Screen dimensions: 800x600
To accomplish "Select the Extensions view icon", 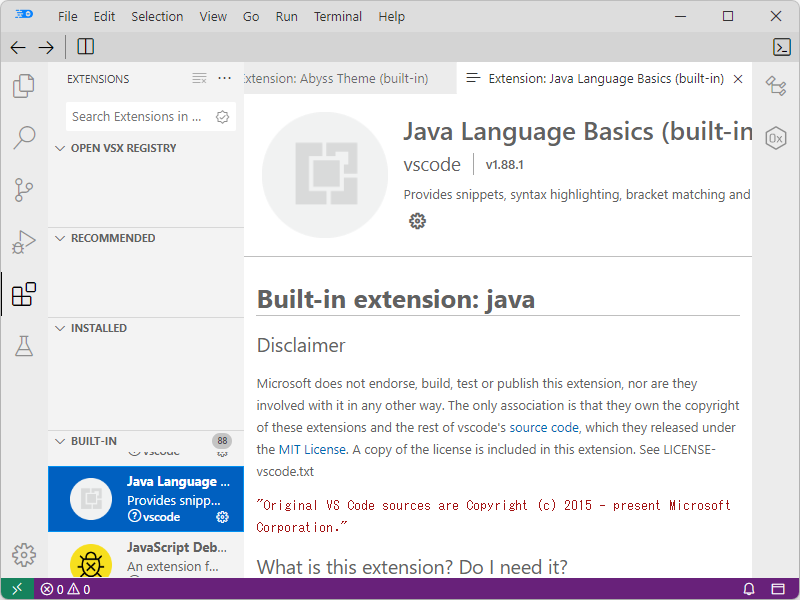I will [x=23, y=294].
